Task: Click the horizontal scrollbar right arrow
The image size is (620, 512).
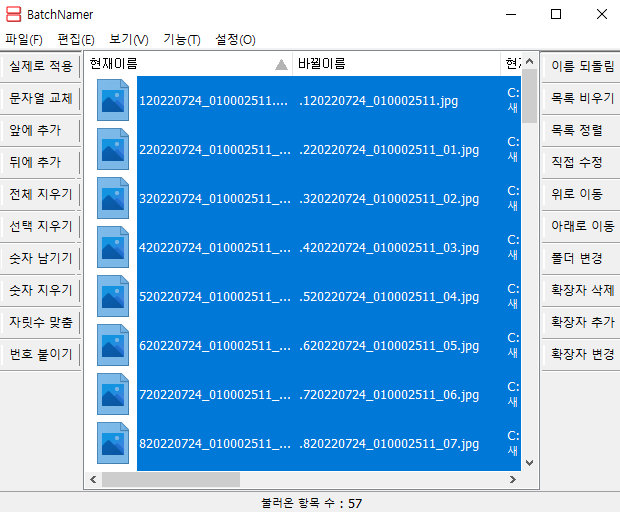Action: click(x=513, y=480)
